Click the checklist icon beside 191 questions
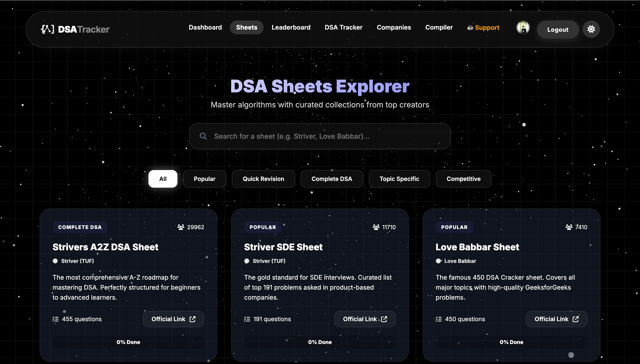The height and width of the screenshot is (364, 640). (x=247, y=319)
